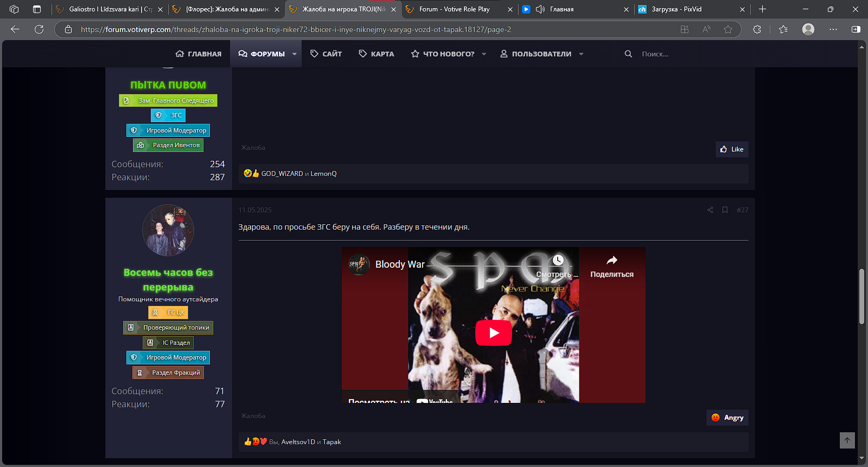This screenshot has width=868, height=467.
Task: Open the browser profile avatar
Action: tap(808, 29)
